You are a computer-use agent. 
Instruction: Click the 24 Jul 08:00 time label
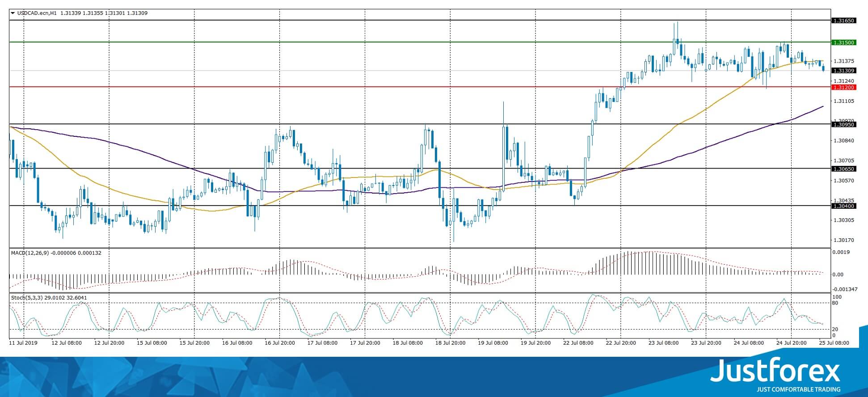click(749, 343)
